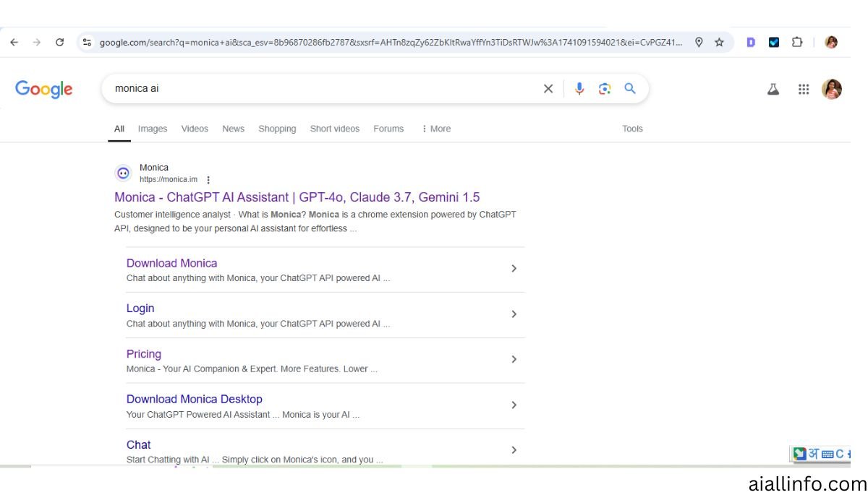The image size is (868, 495).
Task: Switch to the Images tab
Action: point(153,129)
